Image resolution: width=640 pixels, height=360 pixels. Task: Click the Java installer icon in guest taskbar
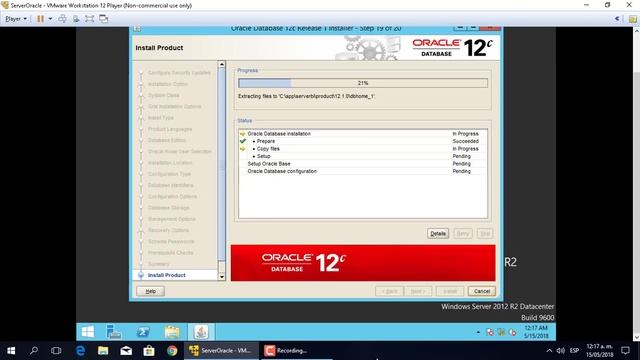pyautogui.click(x=201, y=332)
